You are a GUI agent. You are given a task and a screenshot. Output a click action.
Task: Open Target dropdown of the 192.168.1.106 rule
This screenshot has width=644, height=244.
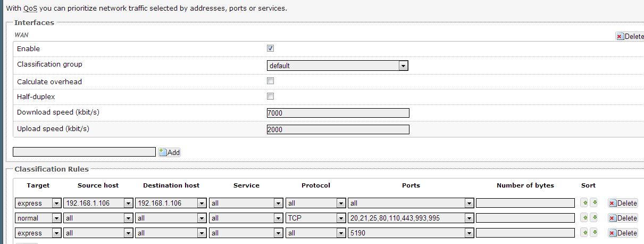[39, 203]
